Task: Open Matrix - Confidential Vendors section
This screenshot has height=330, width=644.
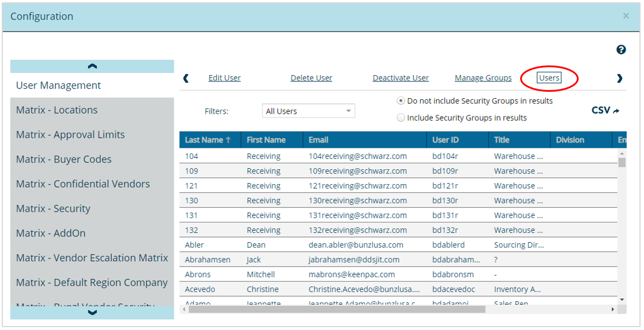Action: click(x=92, y=184)
